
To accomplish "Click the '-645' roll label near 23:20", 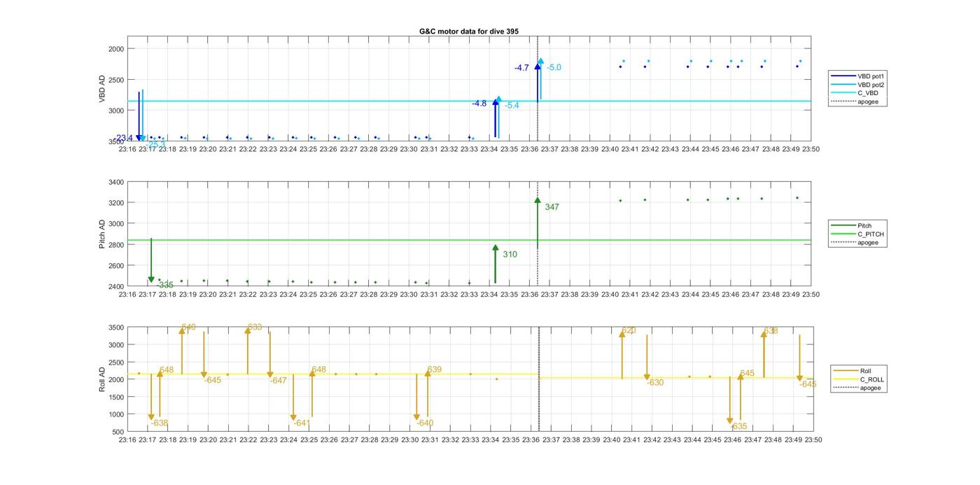I will click(x=213, y=381).
